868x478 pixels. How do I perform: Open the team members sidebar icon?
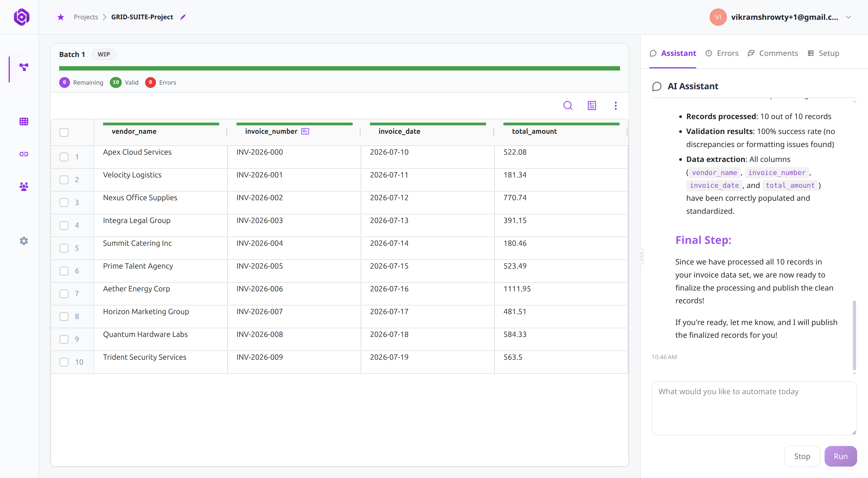pos(24,186)
